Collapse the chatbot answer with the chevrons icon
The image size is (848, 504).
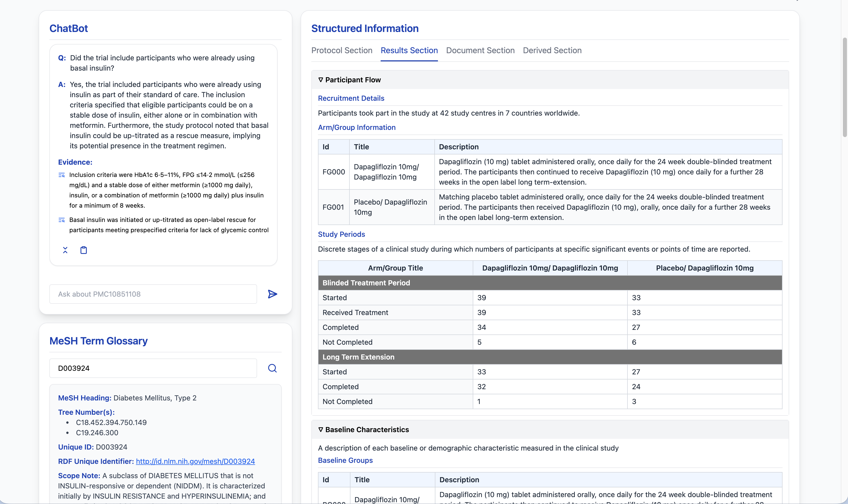pyautogui.click(x=65, y=250)
